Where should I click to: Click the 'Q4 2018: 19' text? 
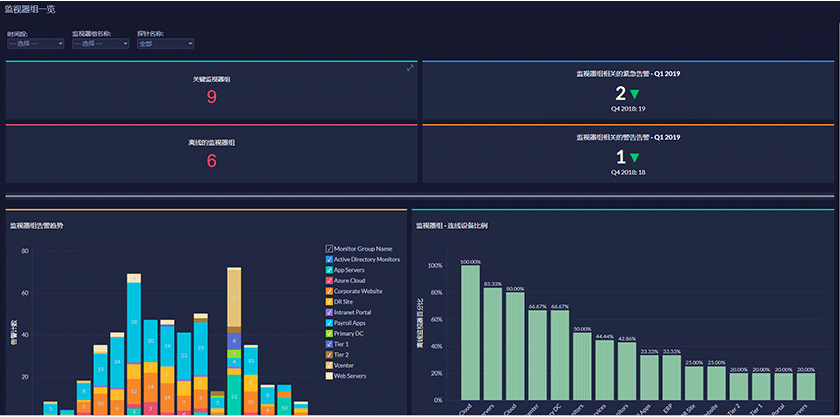627,108
